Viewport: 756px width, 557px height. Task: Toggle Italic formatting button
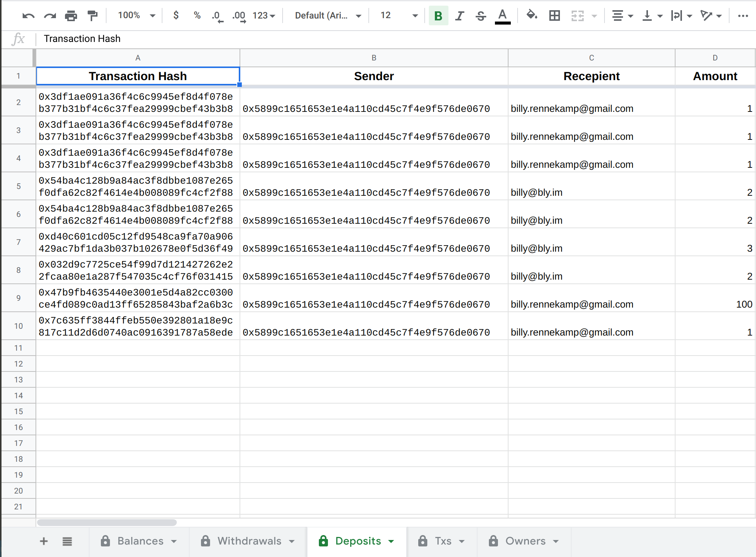click(x=459, y=15)
